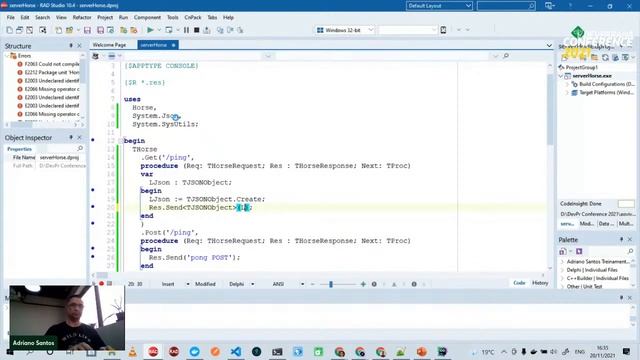Image resolution: width=640 pixels, height=360 pixels.
Task: Click the Object Inspector search icon
Action: pyautogui.click(x=80, y=148)
